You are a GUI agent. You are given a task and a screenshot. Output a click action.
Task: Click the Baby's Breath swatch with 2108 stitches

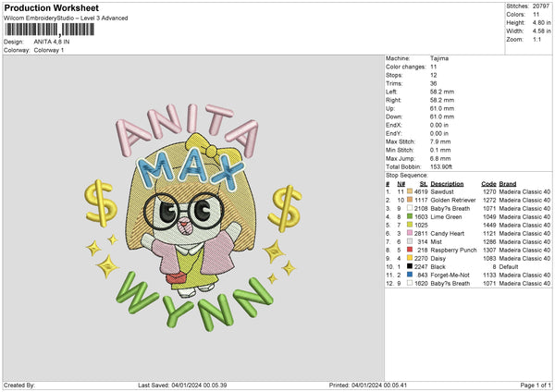410,208
